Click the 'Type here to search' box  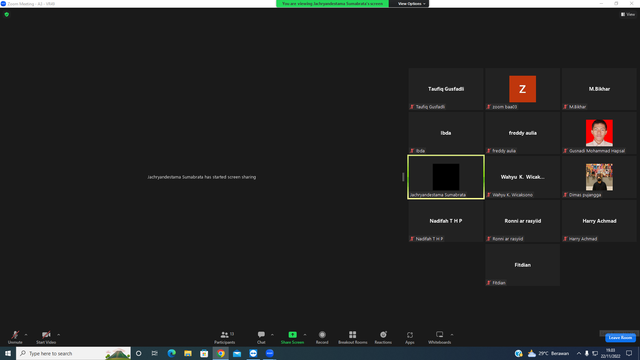(73, 353)
